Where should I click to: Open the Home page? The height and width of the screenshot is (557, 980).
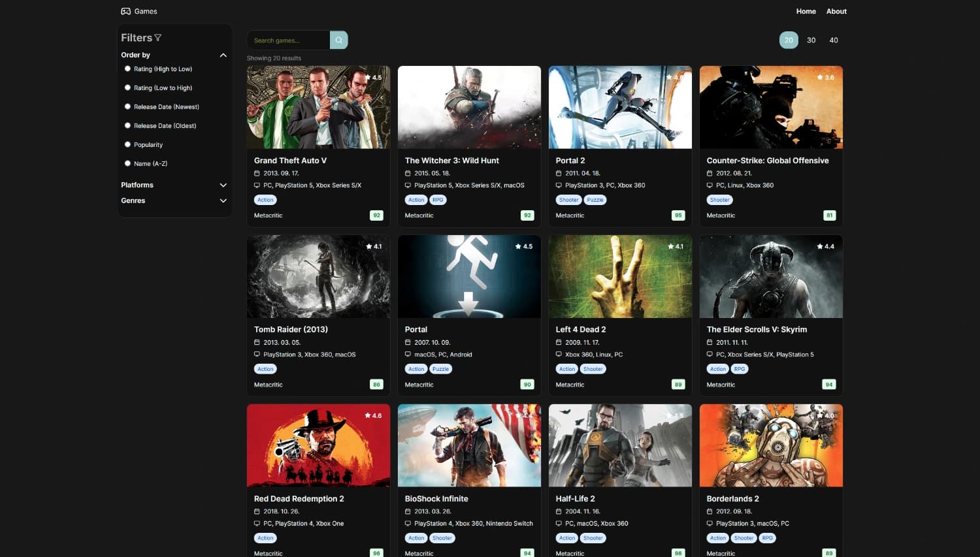point(806,11)
